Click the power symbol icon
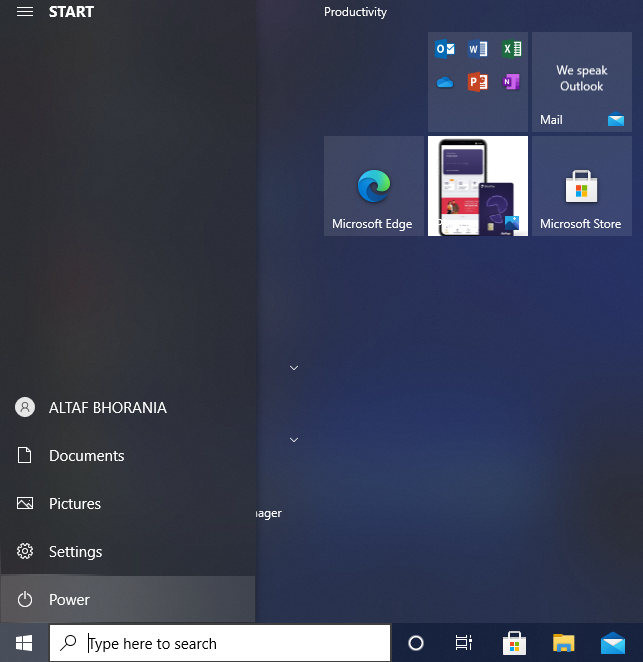Image resolution: width=643 pixels, height=662 pixels. 25,599
